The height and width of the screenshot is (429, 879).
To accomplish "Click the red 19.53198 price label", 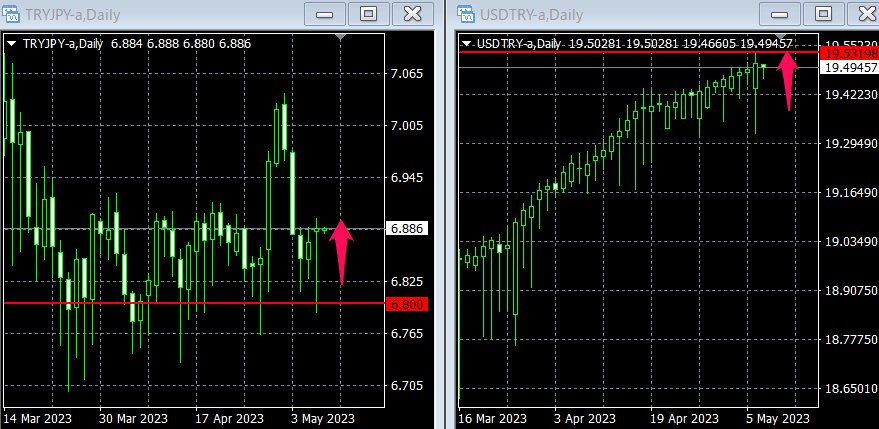I will click(x=849, y=53).
